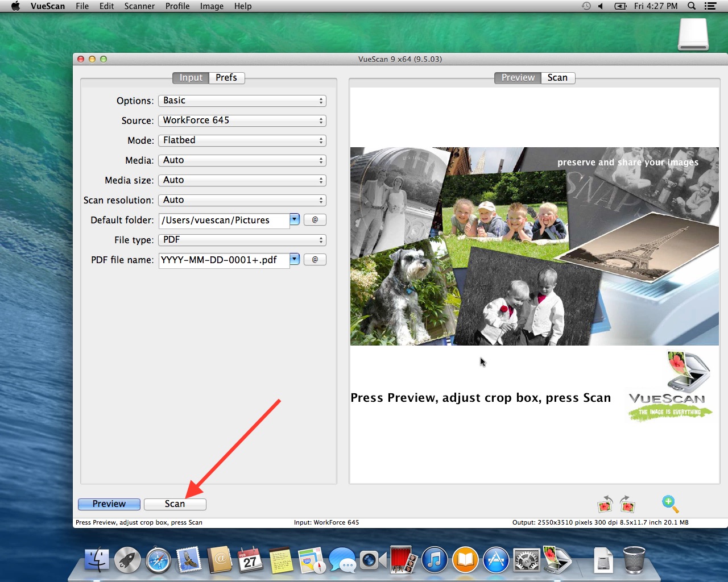Click the @ button beside PDF file name
728x582 pixels.
(315, 260)
